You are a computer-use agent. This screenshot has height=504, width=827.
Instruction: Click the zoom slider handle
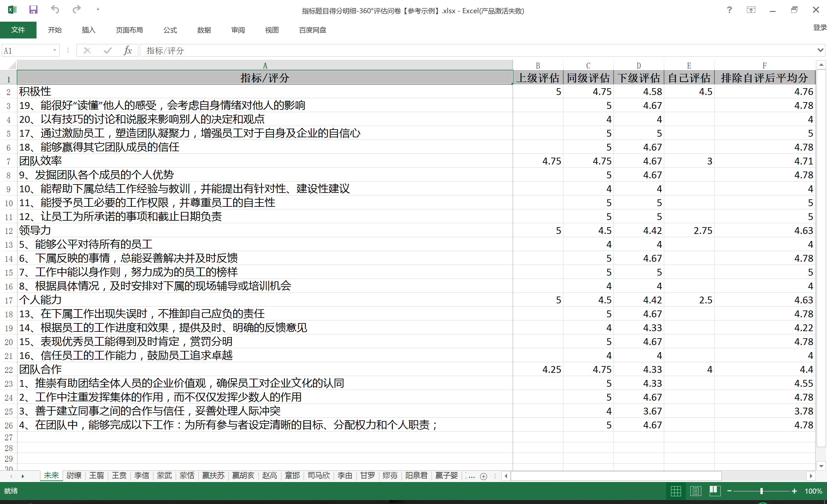(x=761, y=491)
